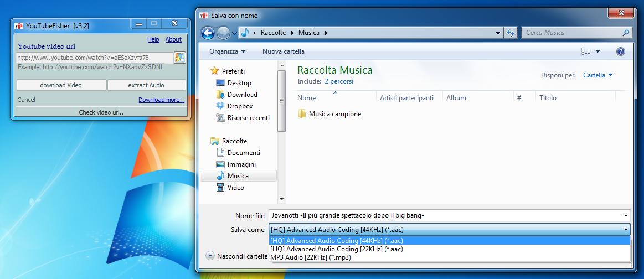This screenshot has width=644, height=279.
Task: Select the Dropbox icon in sidebar
Action: pyautogui.click(x=220, y=106)
